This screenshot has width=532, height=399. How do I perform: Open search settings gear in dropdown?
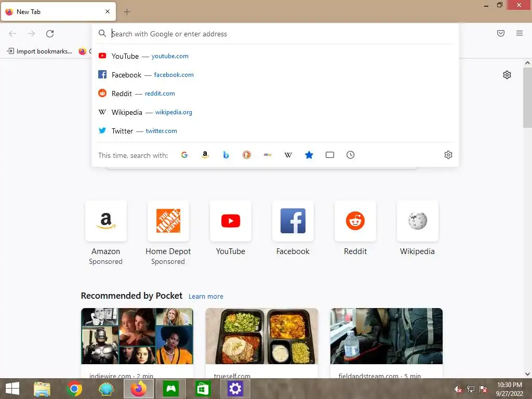pyautogui.click(x=448, y=155)
